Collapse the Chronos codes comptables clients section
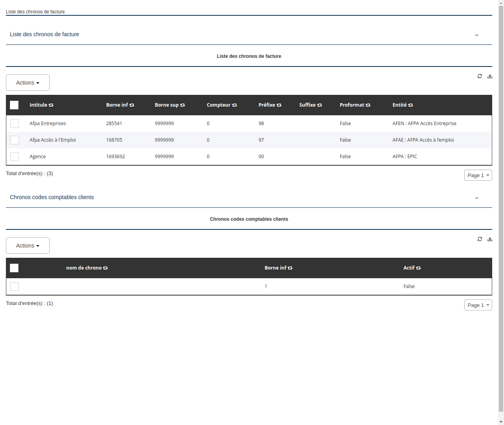 point(476,198)
